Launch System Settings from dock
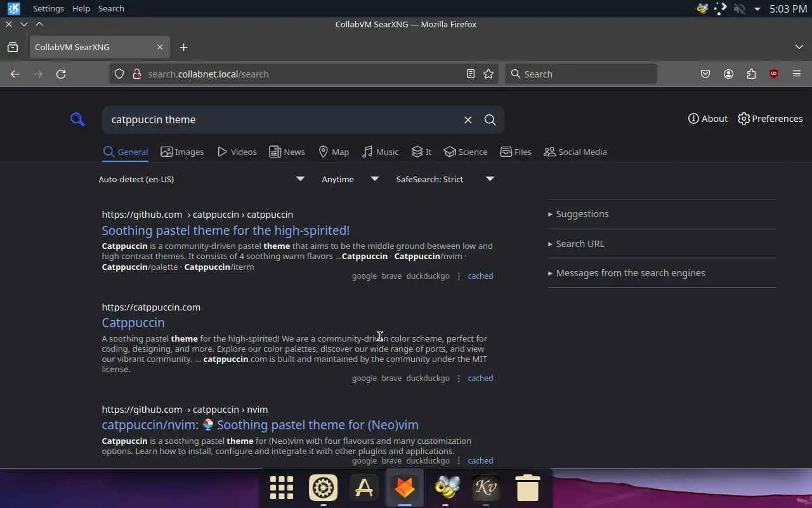This screenshot has height=508, width=812. click(323, 488)
